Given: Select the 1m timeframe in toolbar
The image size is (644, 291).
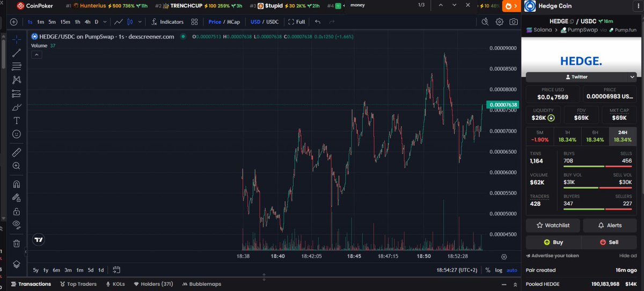Looking at the screenshot, I should coord(40,22).
